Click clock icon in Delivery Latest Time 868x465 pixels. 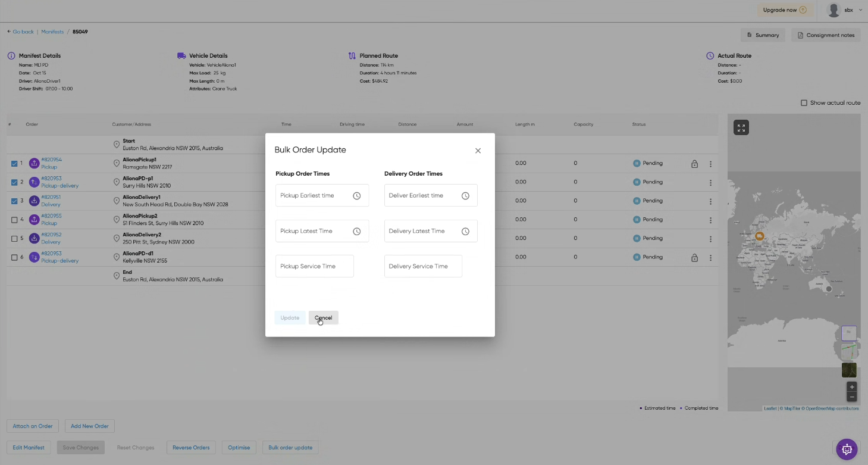pyautogui.click(x=465, y=232)
